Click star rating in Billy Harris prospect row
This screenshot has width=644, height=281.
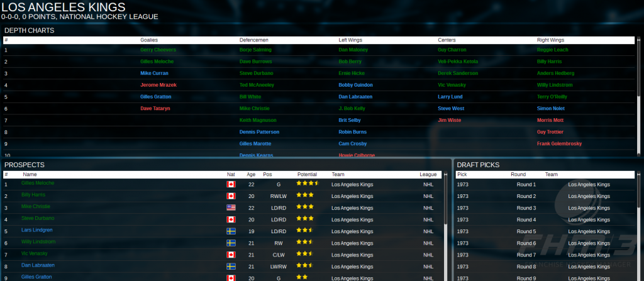[305, 195]
